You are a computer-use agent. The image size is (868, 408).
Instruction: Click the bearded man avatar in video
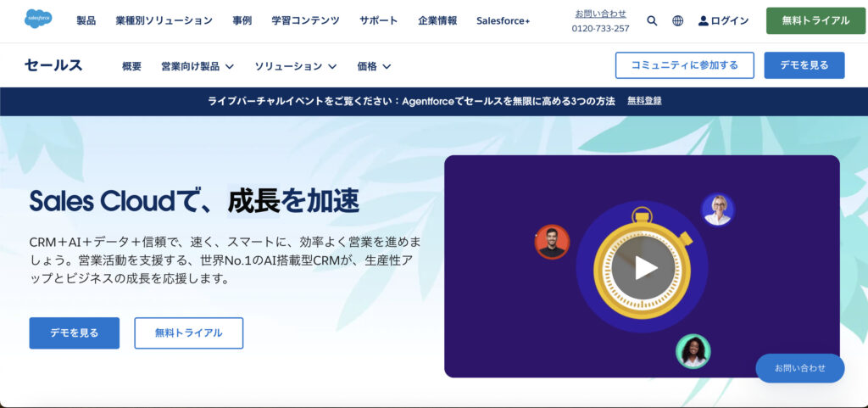(x=552, y=242)
